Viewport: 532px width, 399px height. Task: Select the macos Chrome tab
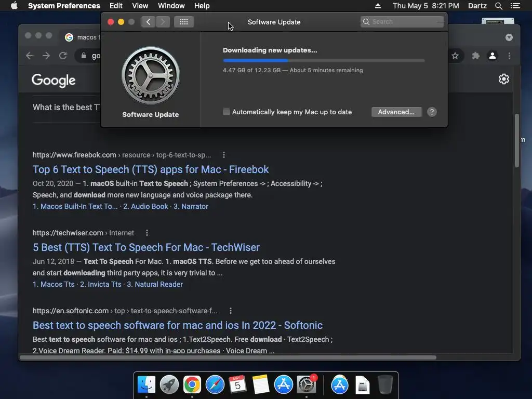[x=82, y=37]
